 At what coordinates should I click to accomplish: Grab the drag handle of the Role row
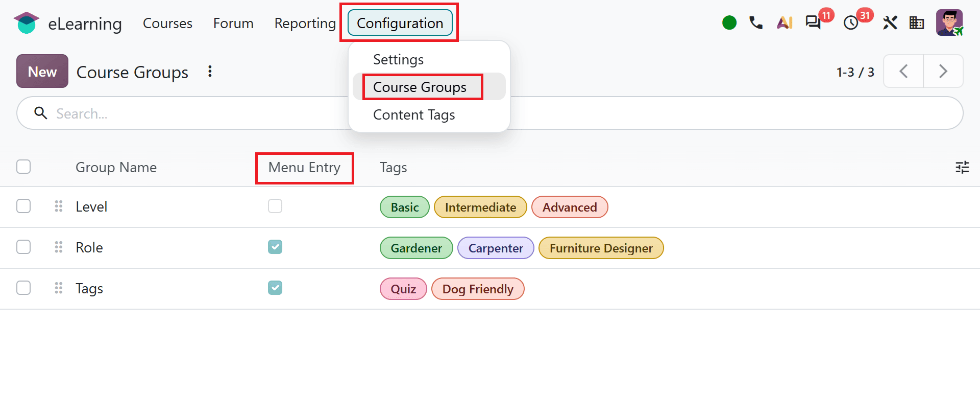pyautogui.click(x=59, y=247)
